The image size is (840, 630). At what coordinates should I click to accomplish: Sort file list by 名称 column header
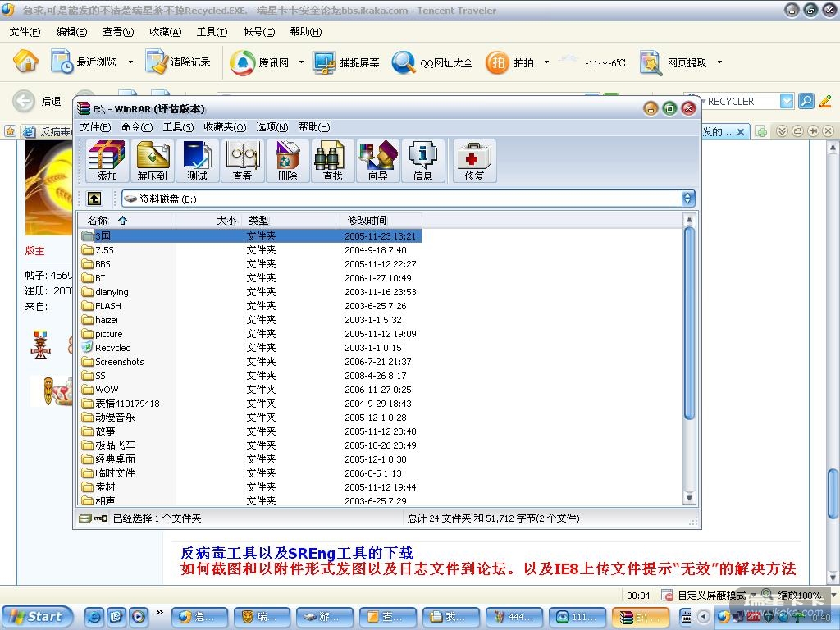click(x=98, y=220)
